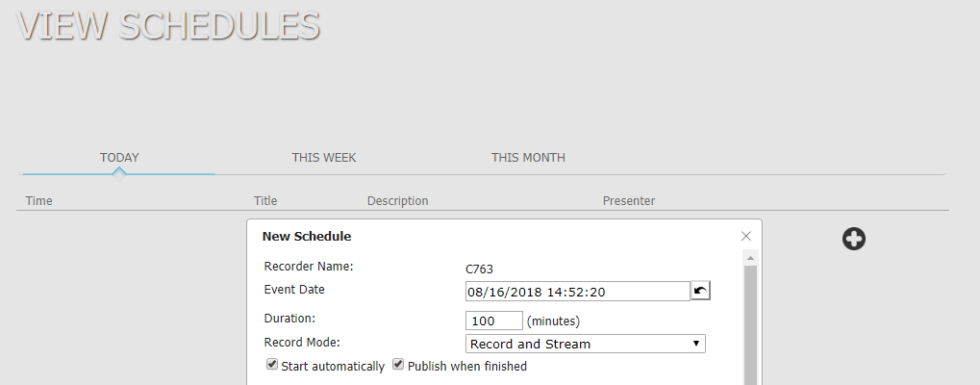
Task: Uncheck the Start automatically checkbox
Action: click(272, 365)
